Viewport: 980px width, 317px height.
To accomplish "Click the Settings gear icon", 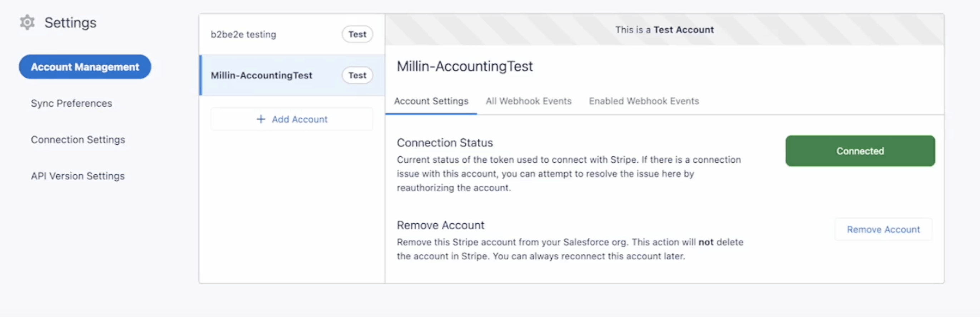I will point(27,23).
